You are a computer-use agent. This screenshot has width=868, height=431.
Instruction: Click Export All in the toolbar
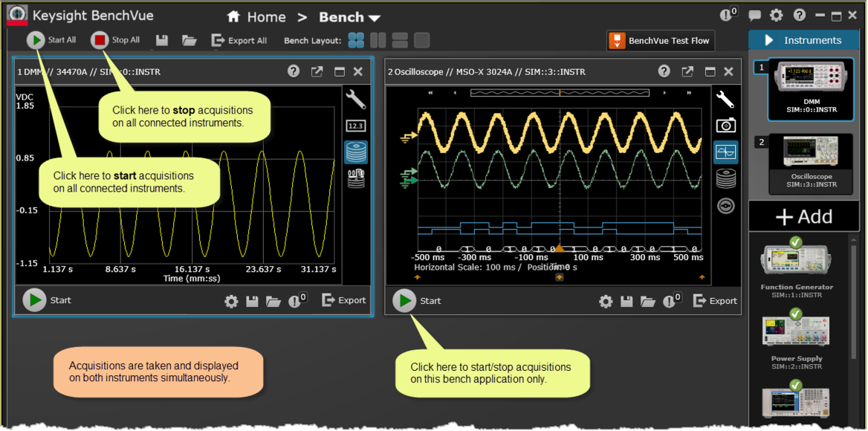point(239,40)
